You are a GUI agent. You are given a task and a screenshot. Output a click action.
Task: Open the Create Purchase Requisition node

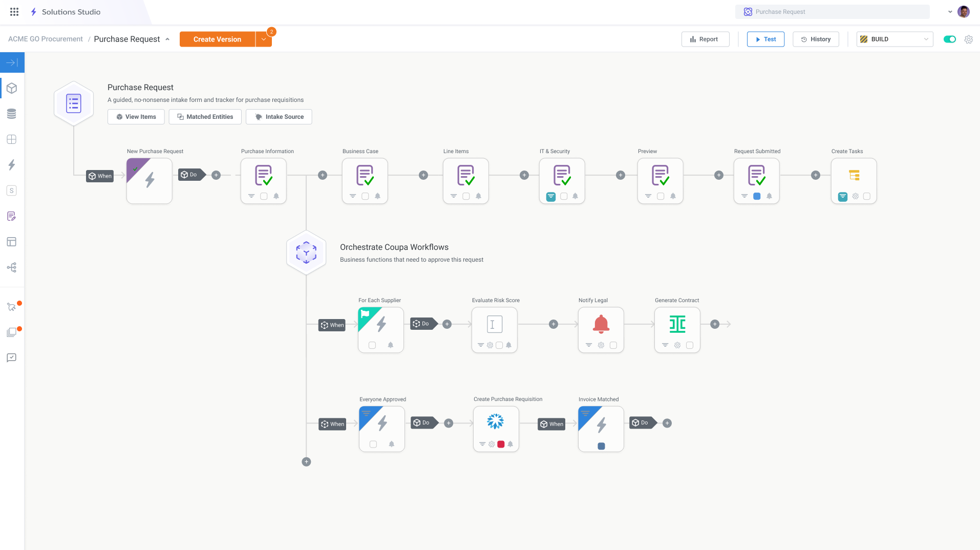coord(495,421)
